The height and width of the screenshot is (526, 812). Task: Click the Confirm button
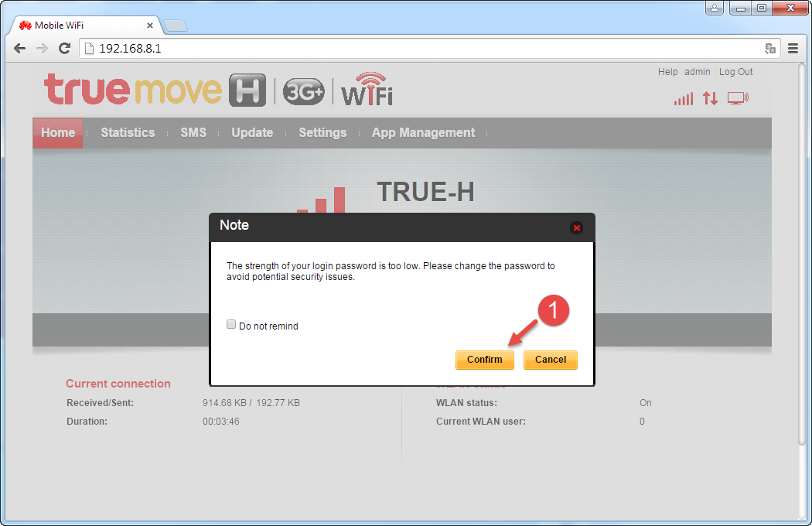coord(485,360)
